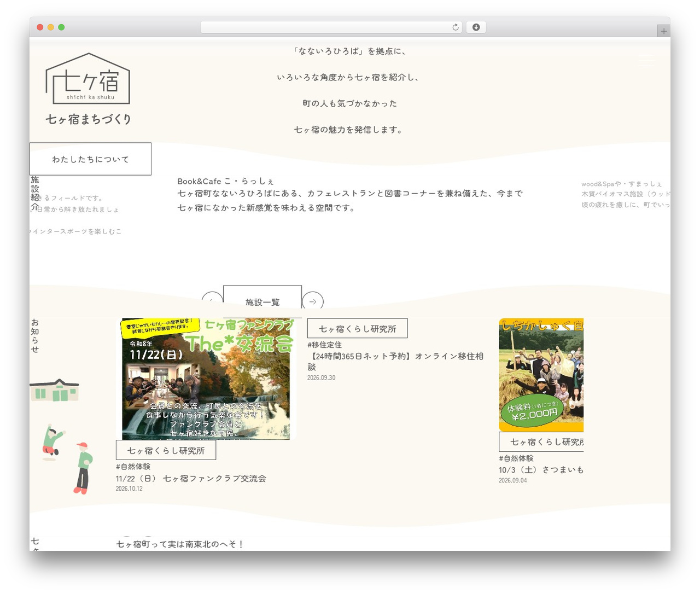Click 七ヶ宿の魅力を発信します text line

click(349, 130)
